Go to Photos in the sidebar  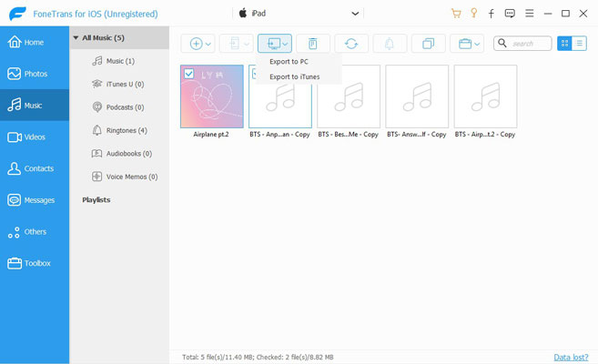point(35,74)
